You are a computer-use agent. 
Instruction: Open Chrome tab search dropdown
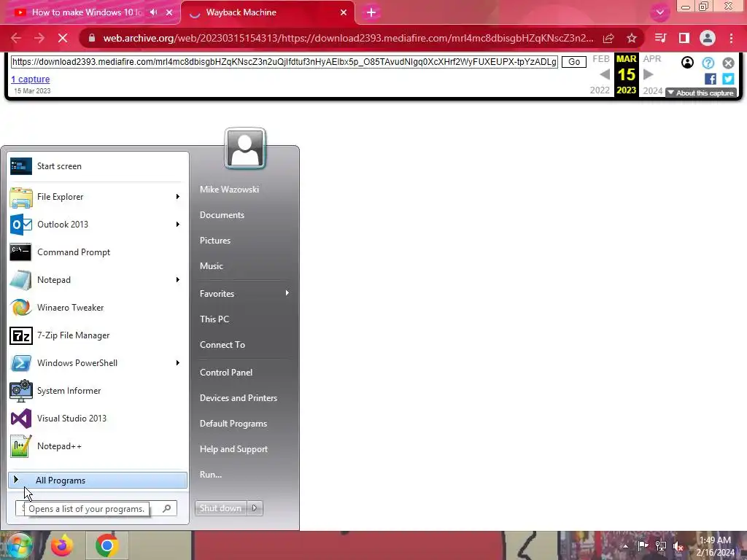point(659,13)
